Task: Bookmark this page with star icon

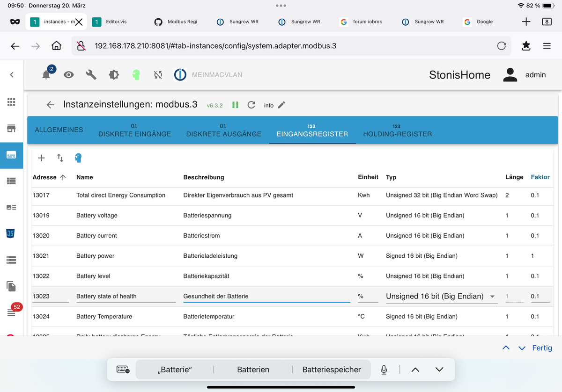Action: coord(526,46)
